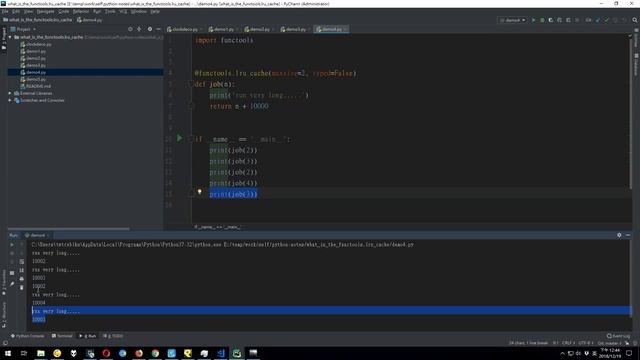Open the TODO tool window
This screenshot has height=360, width=640.
(x=113, y=336)
